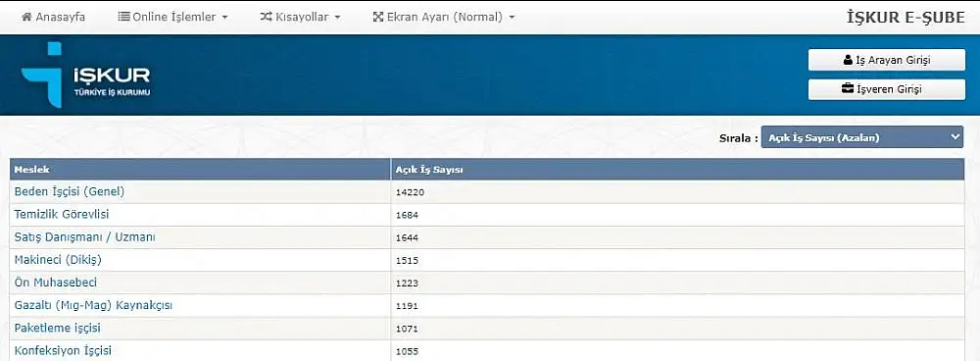The width and height of the screenshot is (980, 361).
Task: Open the Makineci (Dikiş) job link
Action: point(58,260)
